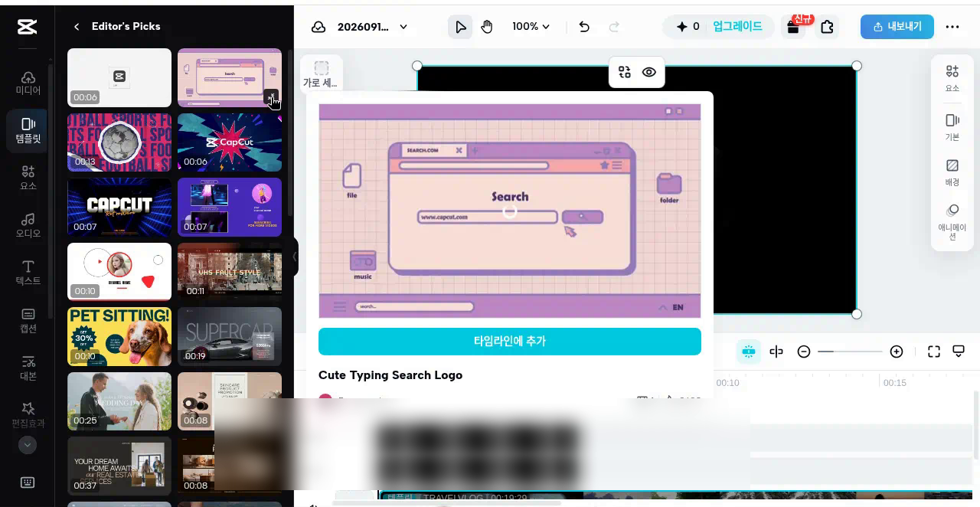
Task: Open keyboard shortcuts icon in sidebar
Action: coord(28,482)
